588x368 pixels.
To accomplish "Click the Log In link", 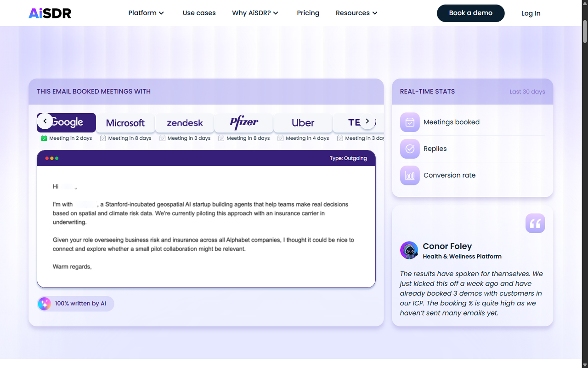I will [x=531, y=13].
